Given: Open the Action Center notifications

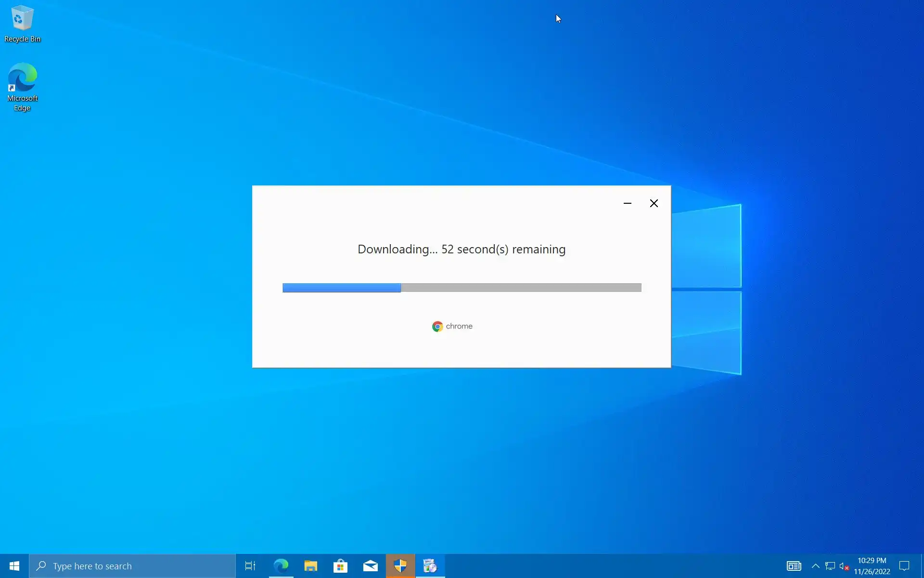Looking at the screenshot, I should pos(904,566).
